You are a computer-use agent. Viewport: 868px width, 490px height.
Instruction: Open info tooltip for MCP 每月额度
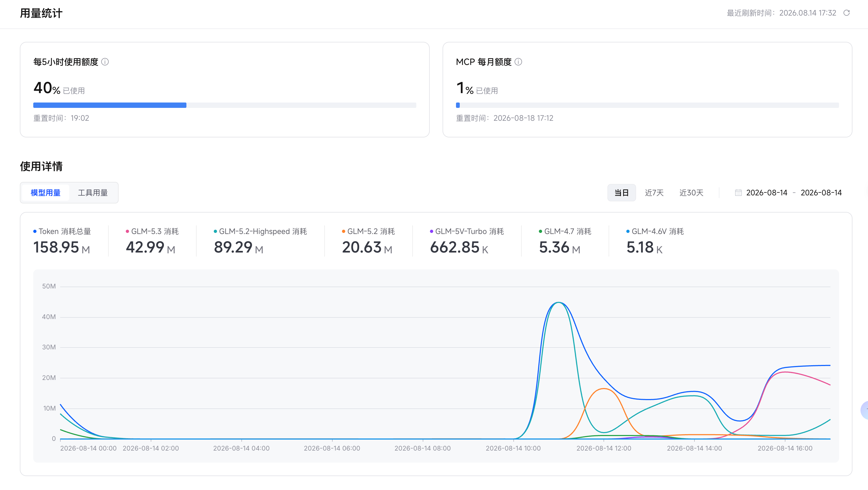[x=518, y=62]
